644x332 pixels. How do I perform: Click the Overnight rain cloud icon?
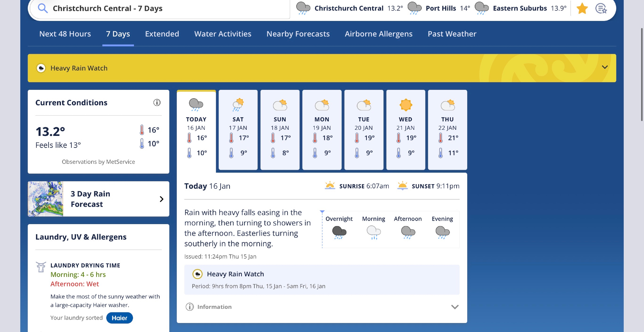[x=339, y=232]
